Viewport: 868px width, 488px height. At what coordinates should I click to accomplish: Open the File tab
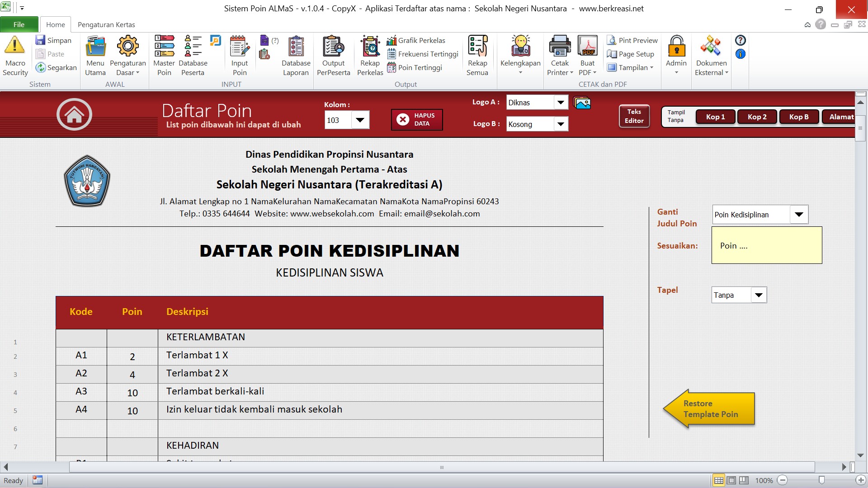tap(19, 24)
